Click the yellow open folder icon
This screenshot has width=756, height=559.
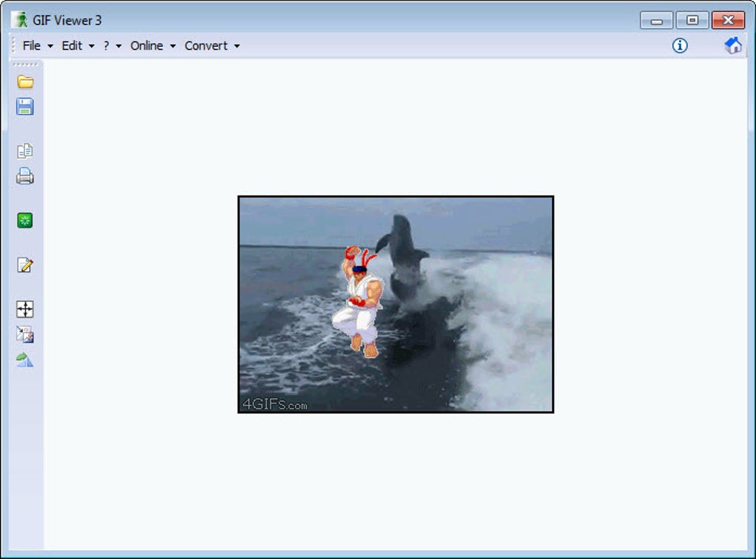coord(25,82)
